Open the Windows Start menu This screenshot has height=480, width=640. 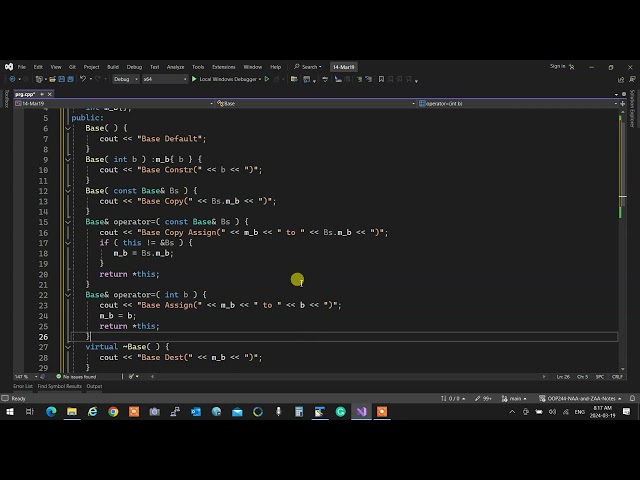9,412
